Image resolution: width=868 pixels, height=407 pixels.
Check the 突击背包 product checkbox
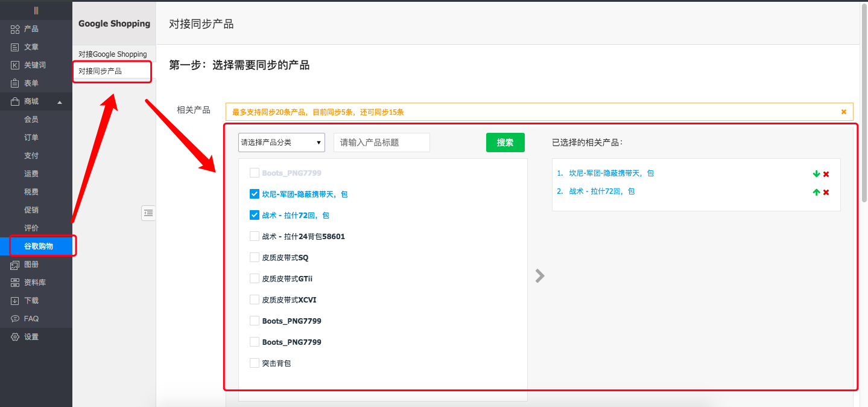(x=254, y=363)
